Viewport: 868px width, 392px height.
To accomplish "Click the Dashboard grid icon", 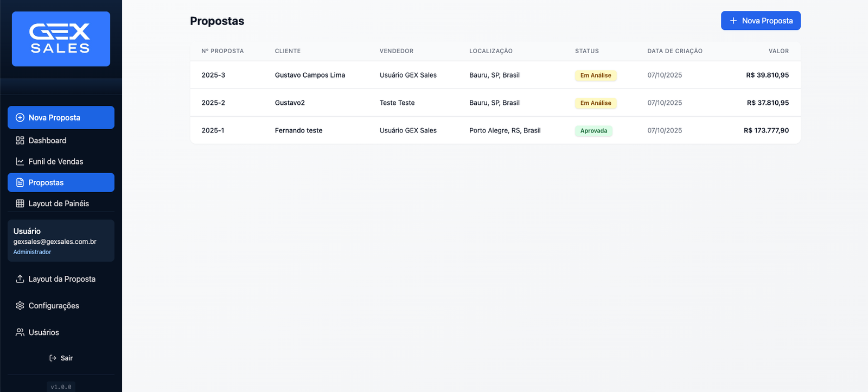I will click(x=20, y=141).
